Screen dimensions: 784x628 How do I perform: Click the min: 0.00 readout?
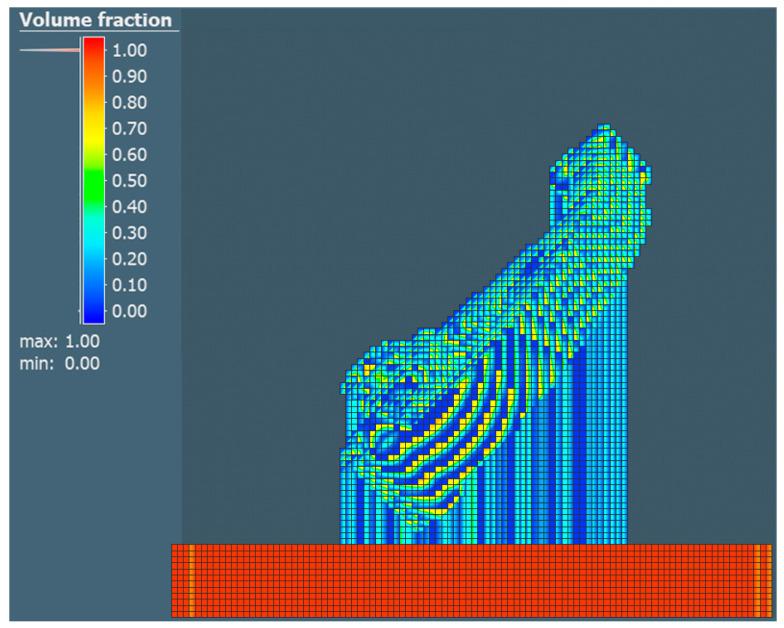(60, 363)
